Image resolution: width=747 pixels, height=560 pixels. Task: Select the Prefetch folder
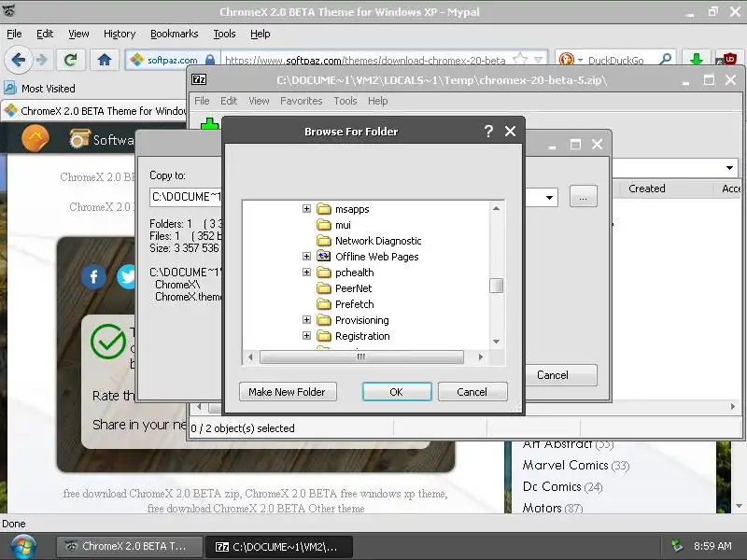coord(355,304)
